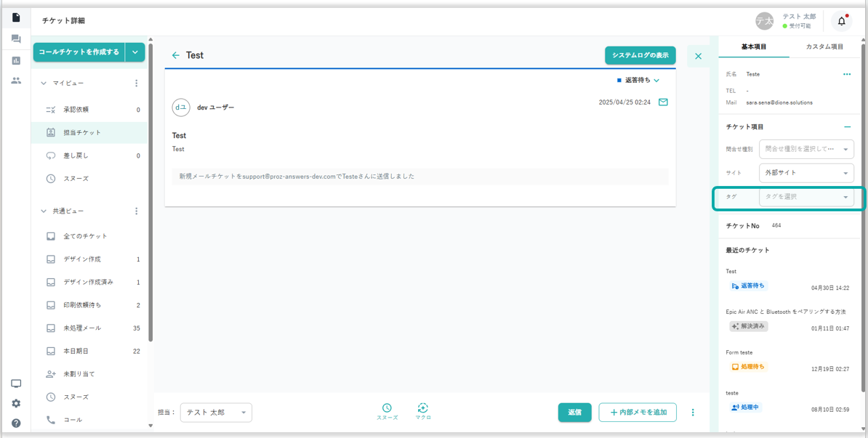
Task: Click the help question mark icon
Action: [16, 423]
